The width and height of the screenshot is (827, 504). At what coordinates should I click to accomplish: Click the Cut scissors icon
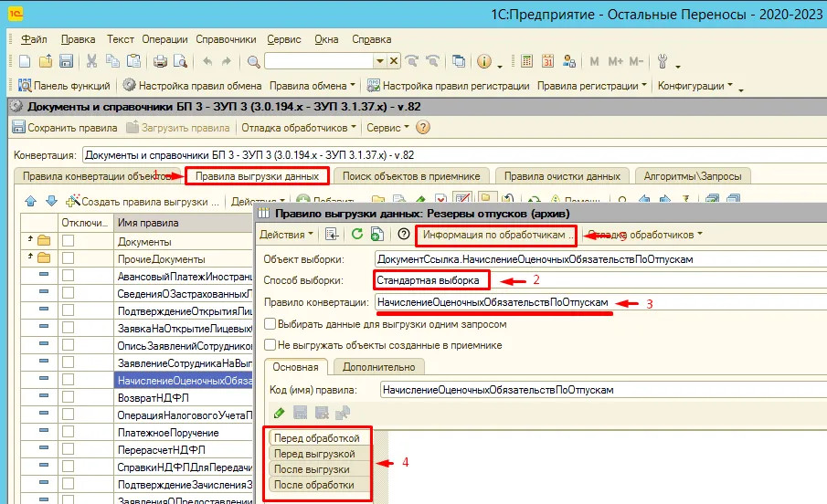coord(91,62)
